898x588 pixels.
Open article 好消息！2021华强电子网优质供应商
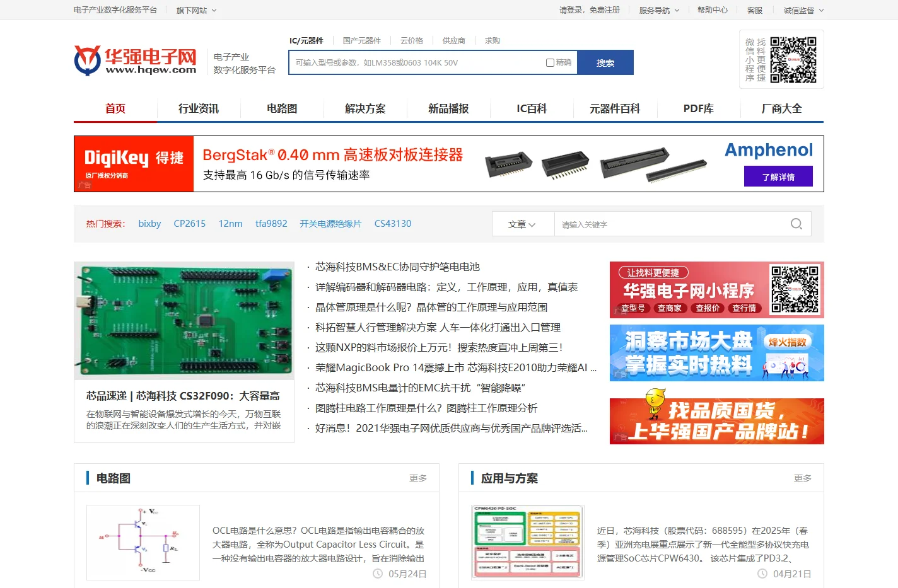coord(452,429)
